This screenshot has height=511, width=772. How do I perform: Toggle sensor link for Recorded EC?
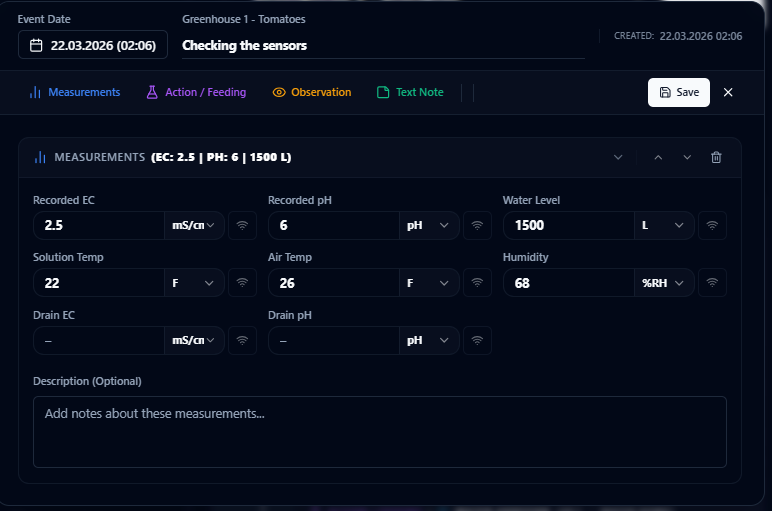(242, 225)
